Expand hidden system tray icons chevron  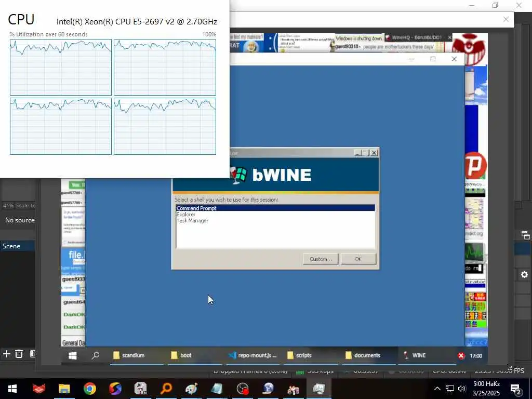[437, 389]
